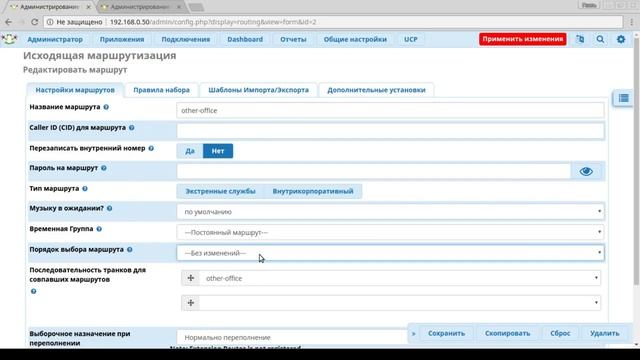Set Перезаписать внутренний номер to Да

pos(190,151)
